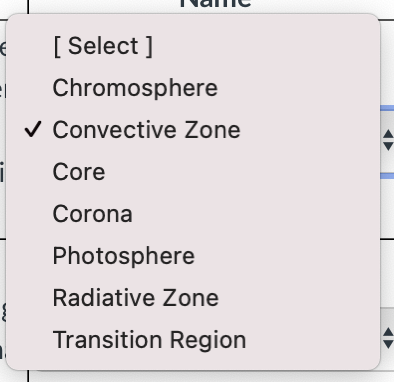Select Chromosphere from the list
Screen dimensions: 394x382
click(193, 88)
